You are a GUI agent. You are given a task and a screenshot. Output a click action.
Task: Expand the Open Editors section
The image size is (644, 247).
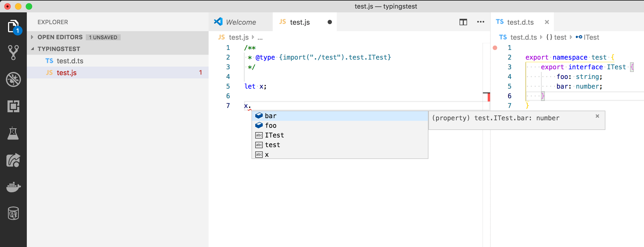pos(32,37)
